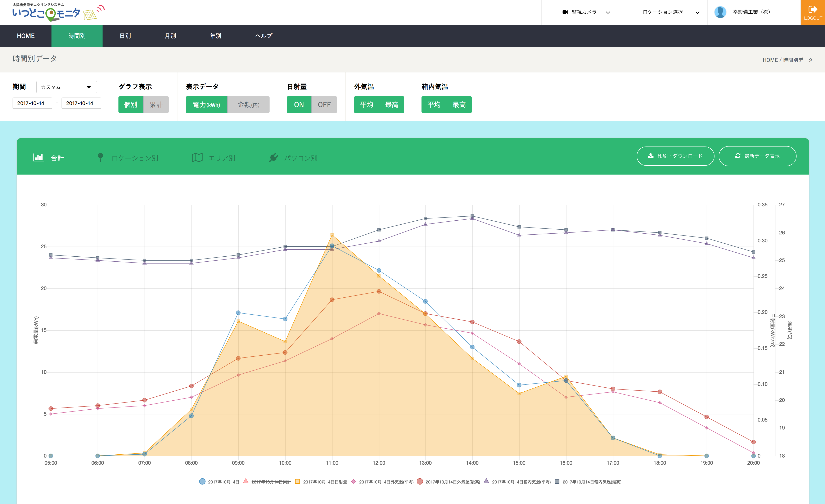This screenshot has height=504, width=825.
Task: Click the 12:00 max outside temperature point
Action: (x=379, y=291)
